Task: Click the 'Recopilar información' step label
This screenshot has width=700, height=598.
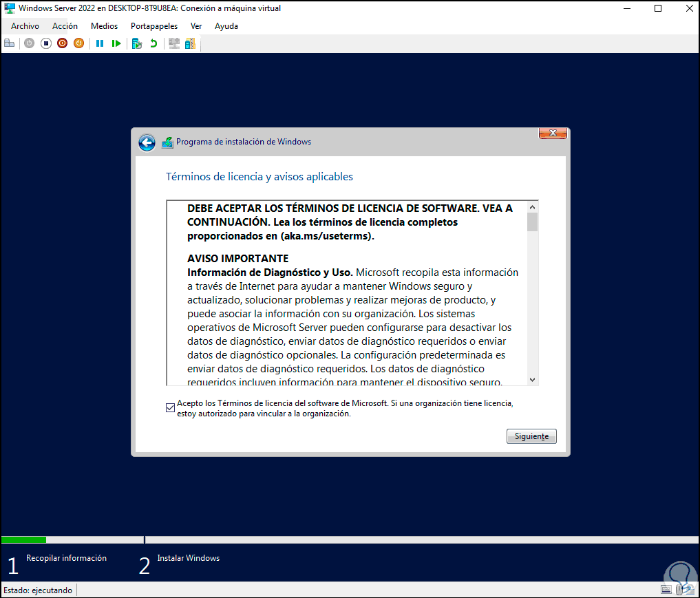Action: 66,558
